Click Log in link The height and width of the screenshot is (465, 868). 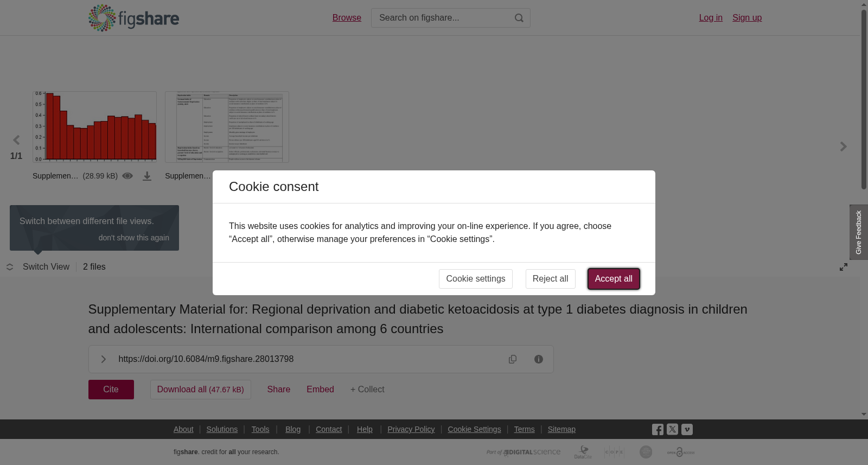pyautogui.click(x=711, y=18)
